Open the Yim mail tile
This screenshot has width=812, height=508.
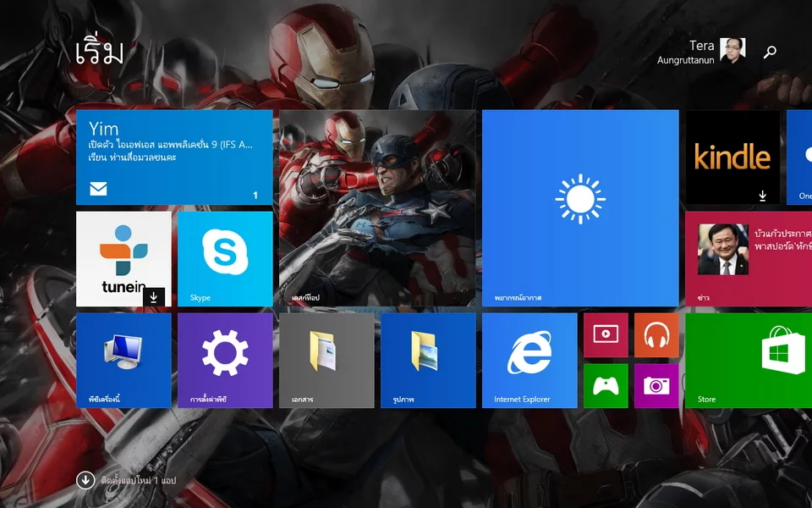pyautogui.click(x=174, y=157)
